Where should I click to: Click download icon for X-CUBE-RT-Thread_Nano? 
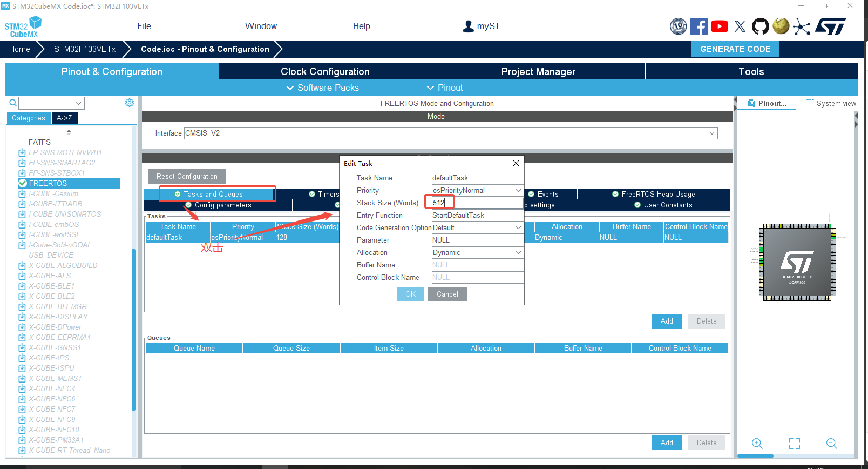[x=22, y=450]
